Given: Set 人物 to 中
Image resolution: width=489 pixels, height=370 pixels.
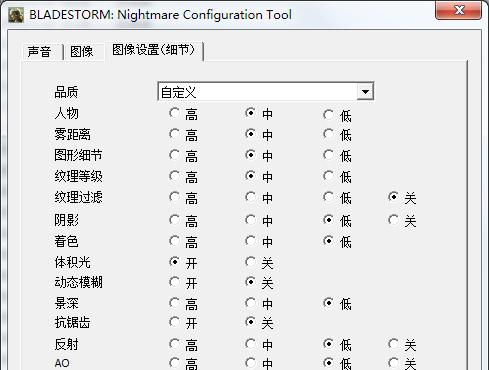Looking at the screenshot, I should coord(250,113).
